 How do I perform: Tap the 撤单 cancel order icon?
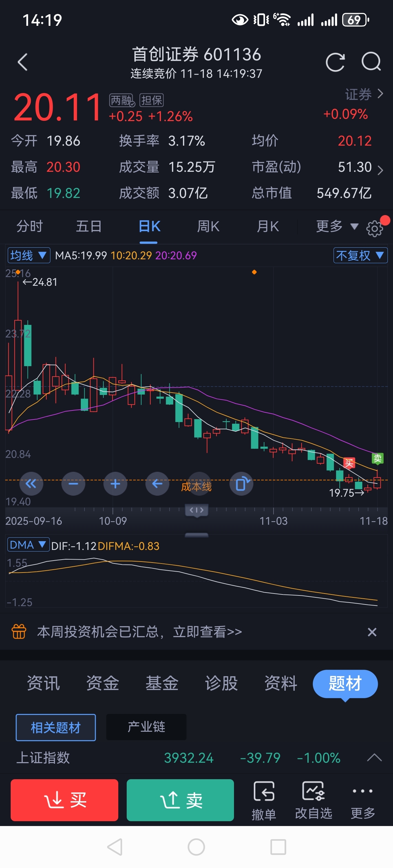(x=264, y=801)
